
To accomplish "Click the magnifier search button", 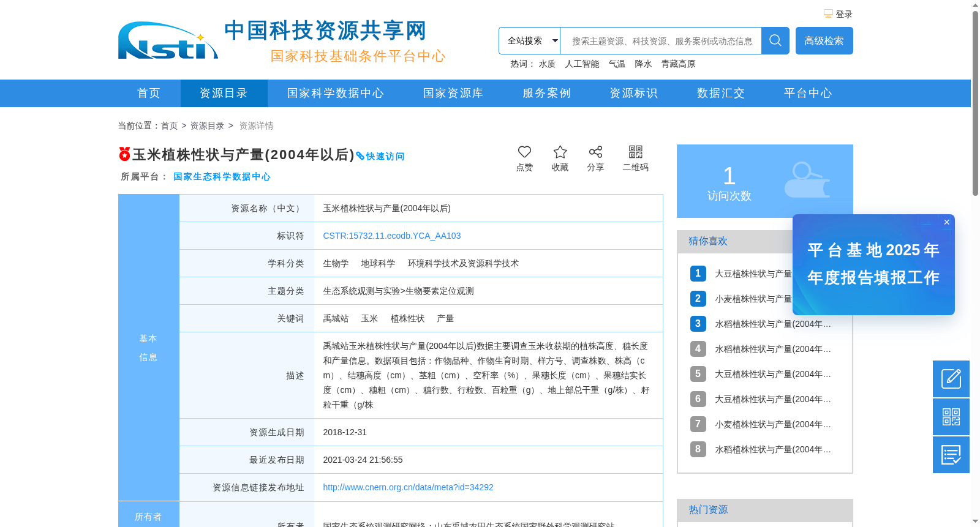I will coord(775,40).
